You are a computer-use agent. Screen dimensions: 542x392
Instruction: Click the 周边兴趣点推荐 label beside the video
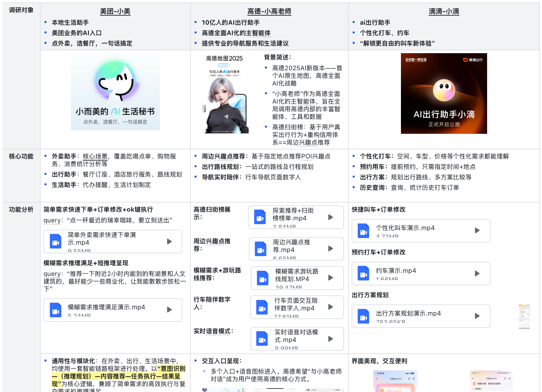pyautogui.click(x=212, y=245)
